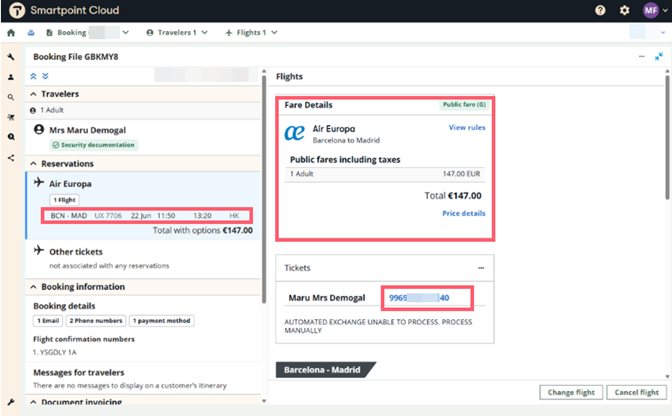Open the Tickets panel three-dots menu
The image size is (672, 416).
(x=481, y=268)
